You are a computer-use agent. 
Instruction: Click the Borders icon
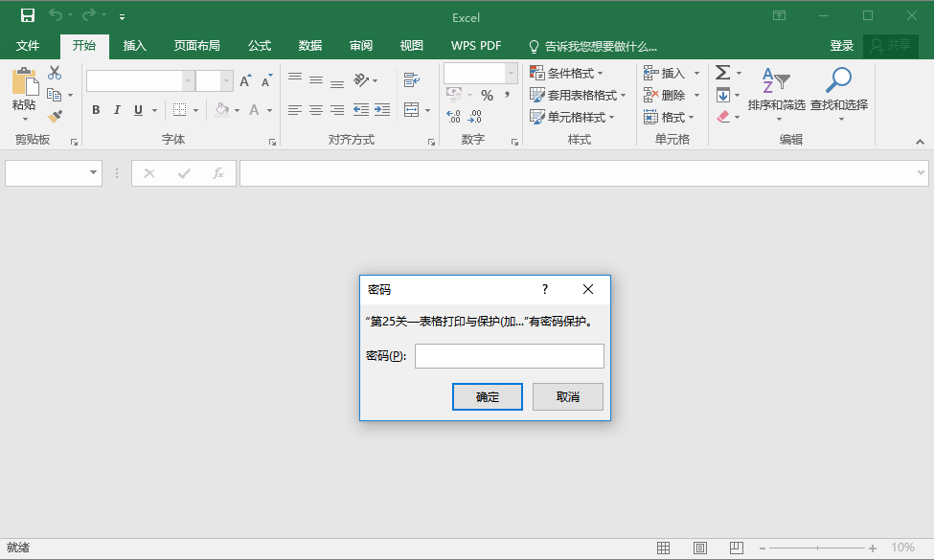[179, 110]
